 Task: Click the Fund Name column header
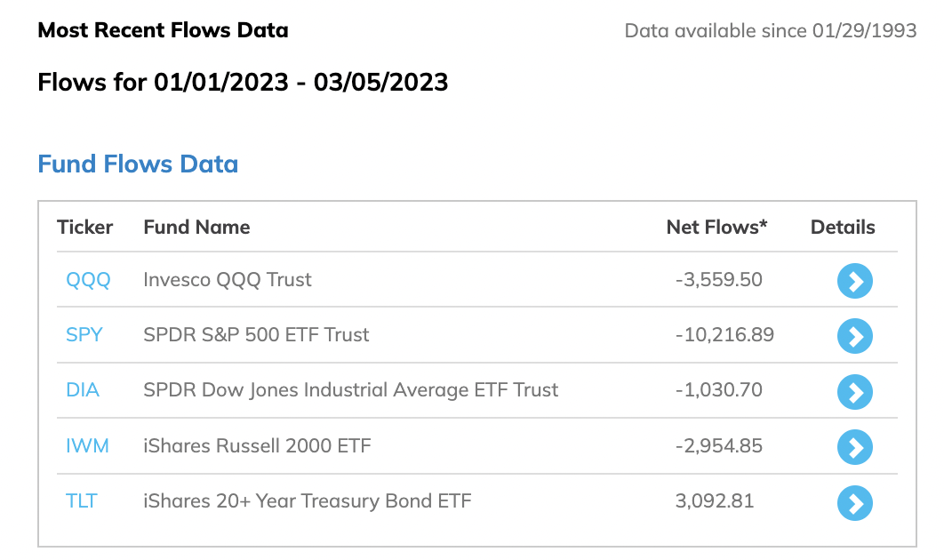[196, 227]
